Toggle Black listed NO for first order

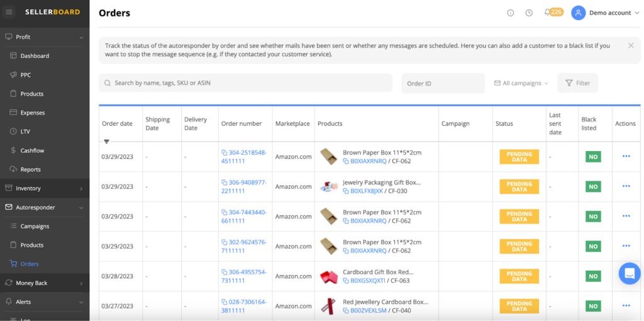(x=592, y=157)
